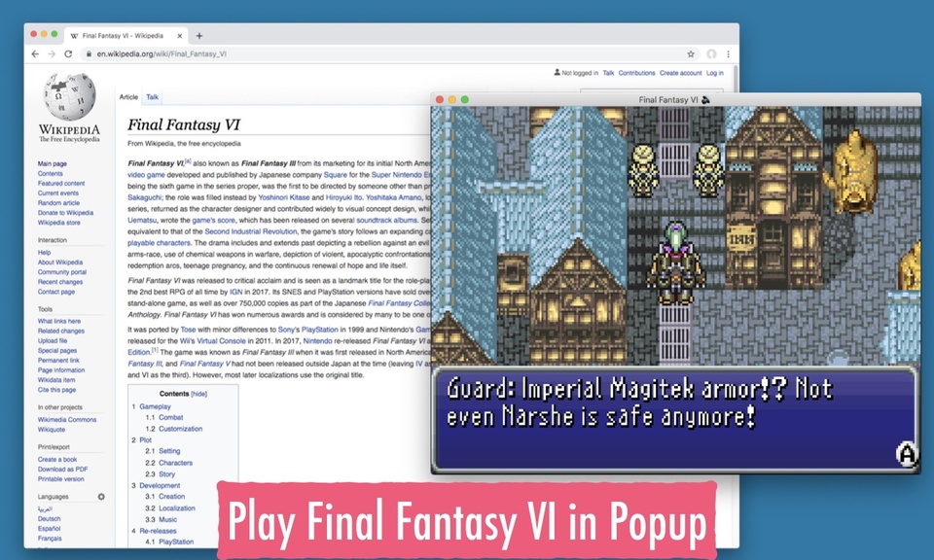Open Chrome three-dot menu

tap(728, 53)
